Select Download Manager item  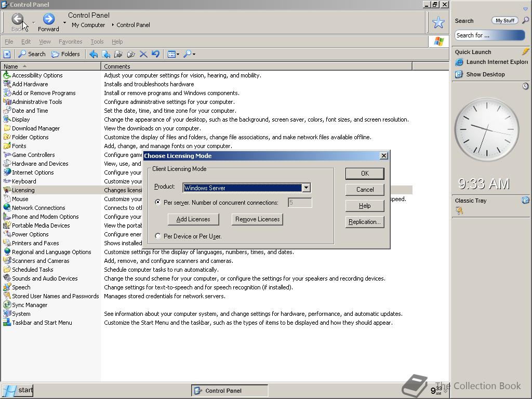(x=36, y=128)
